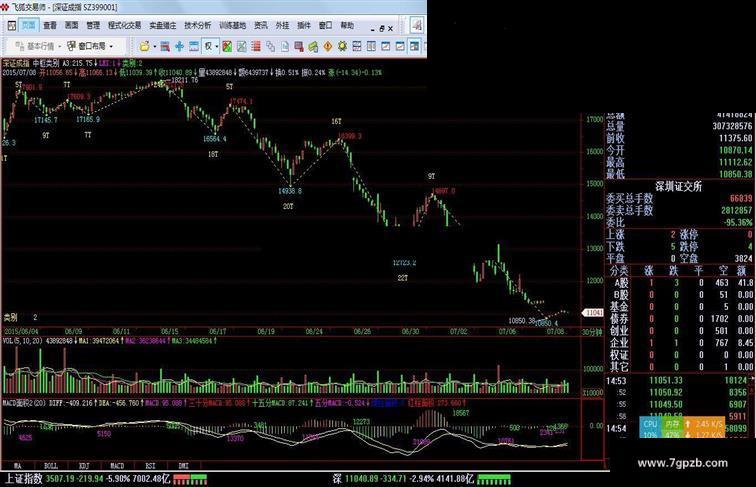Viewport: 756px width, 487px height.
Task: Click the 18211.76 peak price label
Action: click(x=185, y=80)
